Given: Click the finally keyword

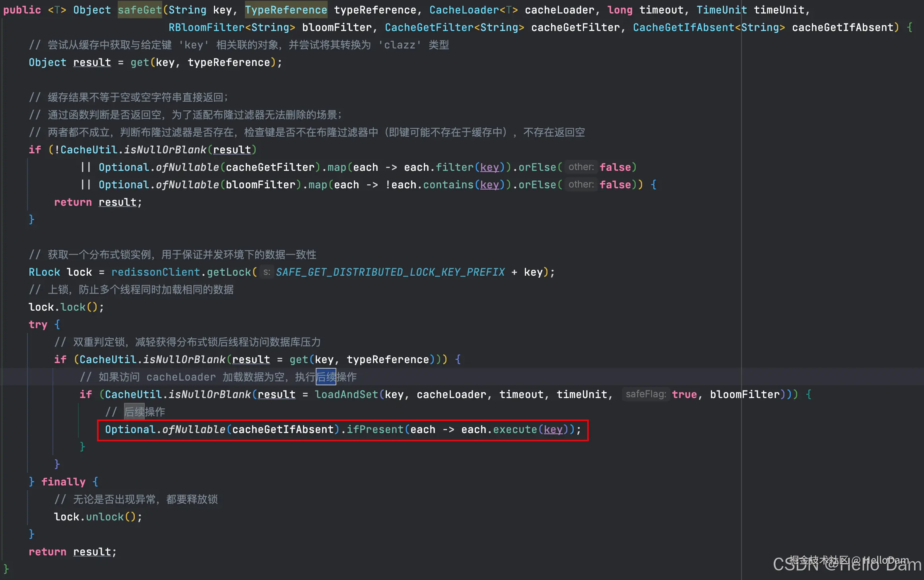Looking at the screenshot, I should [x=64, y=482].
